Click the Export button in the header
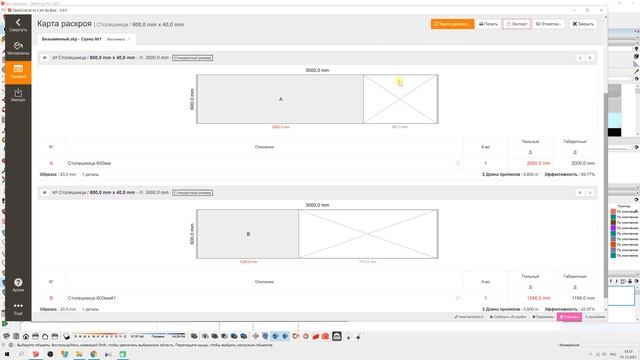This screenshot has width=640, height=360. pyautogui.click(x=517, y=24)
